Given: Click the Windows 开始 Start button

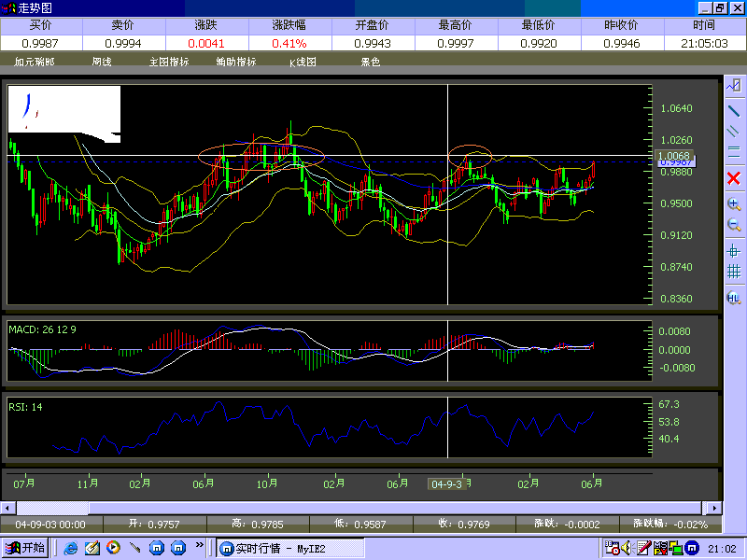Looking at the screenshot, I should click(25, 548).
